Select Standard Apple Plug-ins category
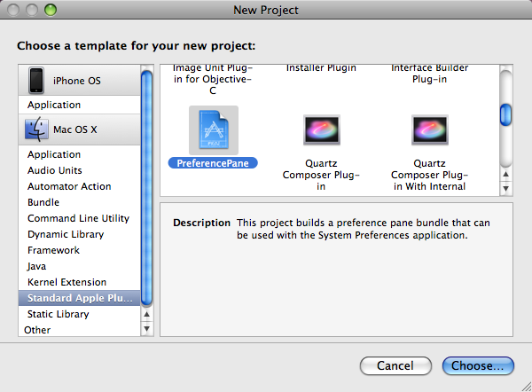This screenshot has height=392, width=532. coord(78,298)
